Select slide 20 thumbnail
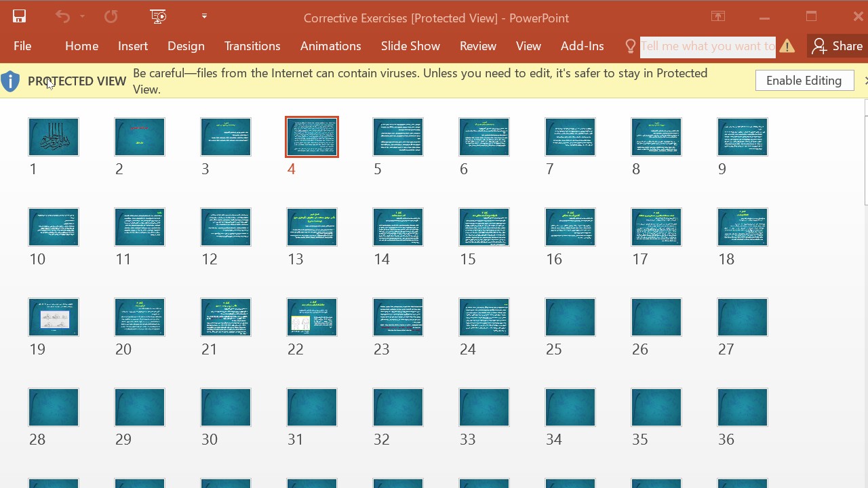This screenshot has width=868, height=488. pyautogui.click(x=140, y=317)
